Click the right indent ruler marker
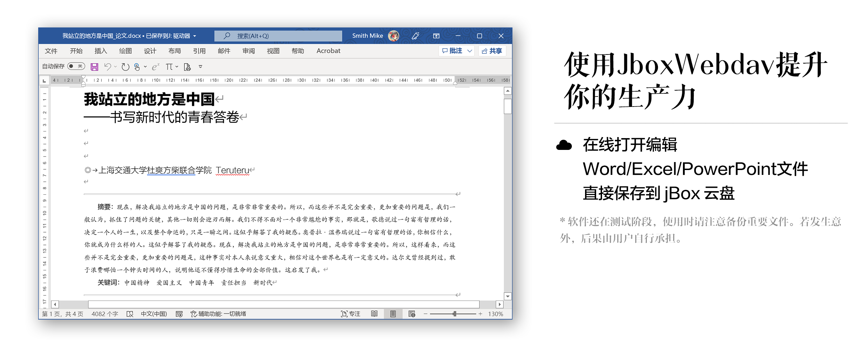The image size is (868, 347). (455, 83)
